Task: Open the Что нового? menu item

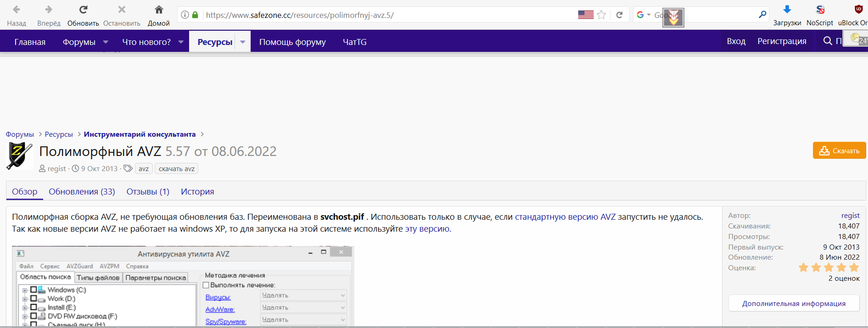Action: pos(146,42)
